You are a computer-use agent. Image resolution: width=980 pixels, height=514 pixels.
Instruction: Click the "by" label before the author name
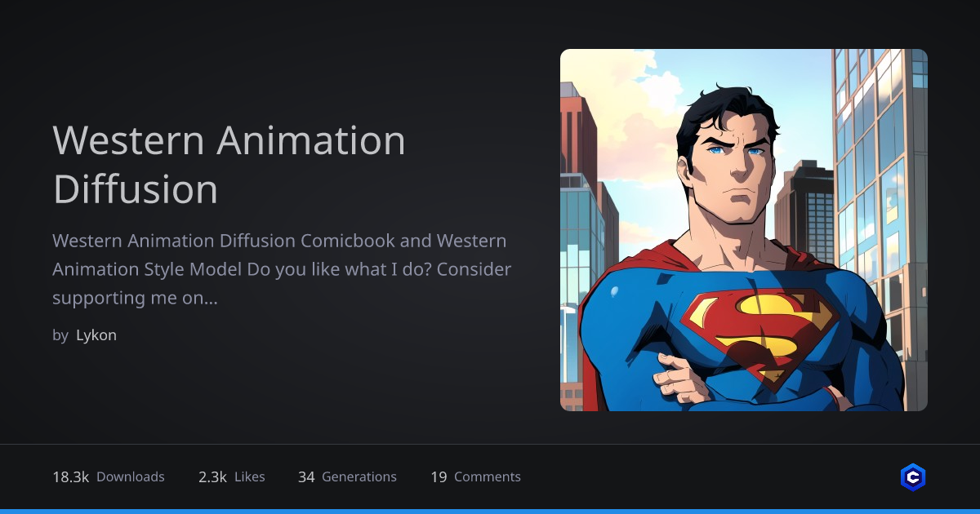coord(60,335)
